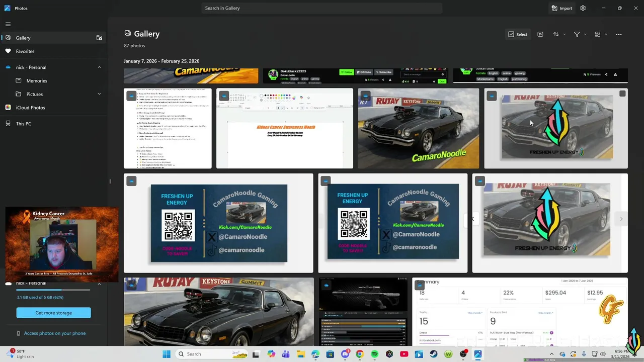Open Task View on the taskbar
Screen dimensions: 644x362
point(256,354)
